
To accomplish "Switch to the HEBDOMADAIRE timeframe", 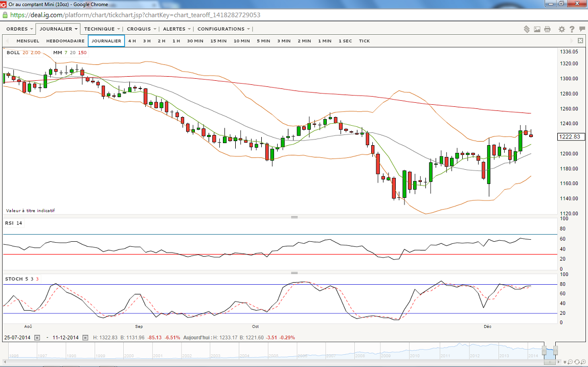I will [65, 41].
